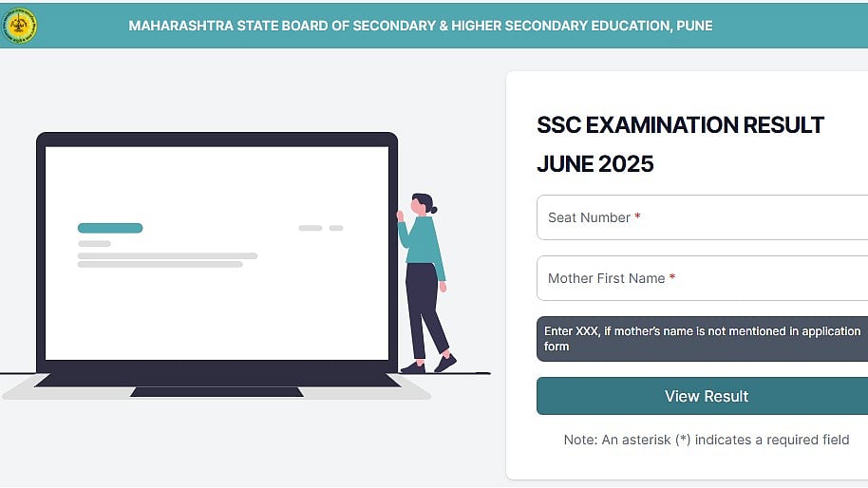
Task: Click the laptop illustration's white screen
Action: click(x=217, y=304)
